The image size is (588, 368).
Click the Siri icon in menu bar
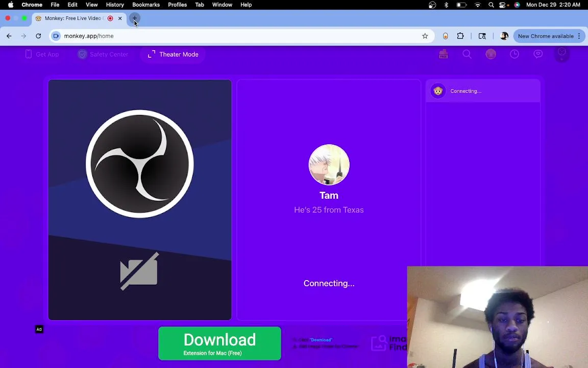coord(517,5)
